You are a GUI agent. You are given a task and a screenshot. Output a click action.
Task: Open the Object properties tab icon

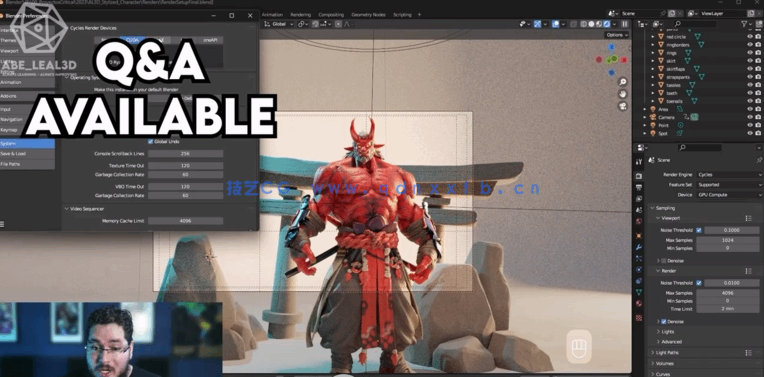click(639, 236)
